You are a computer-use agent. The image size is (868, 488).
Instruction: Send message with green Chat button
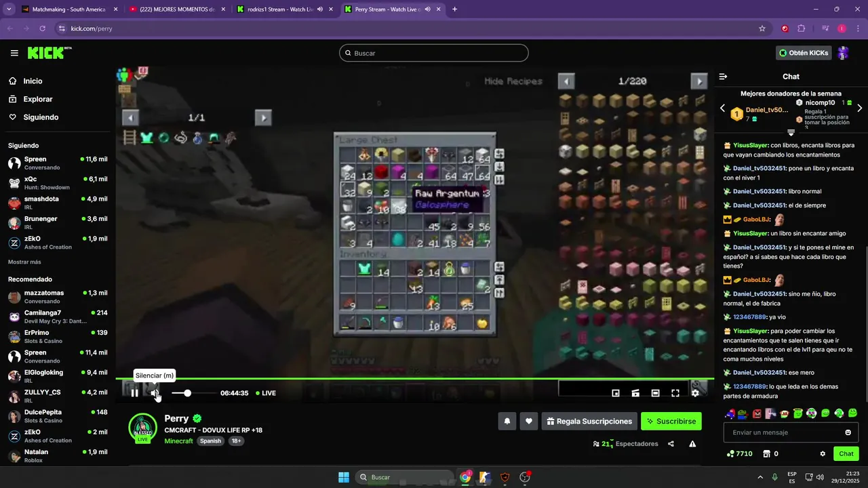pyautogui.click(x=846, y=454)
